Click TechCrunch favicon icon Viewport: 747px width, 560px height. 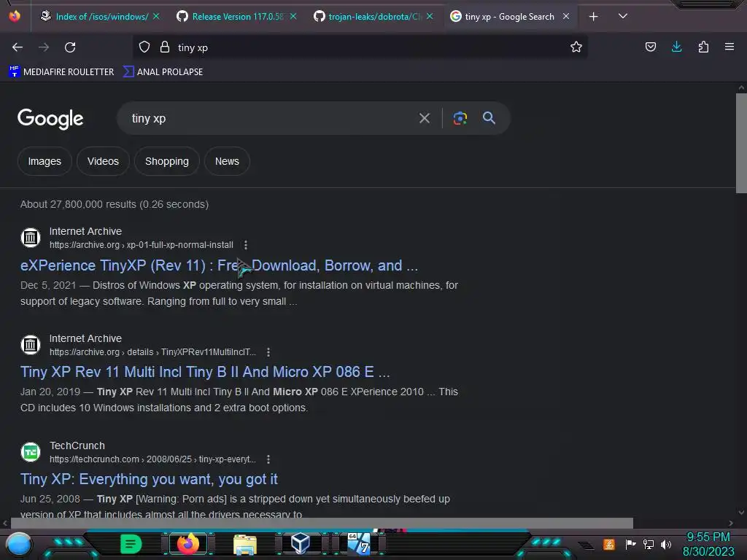pos(31,451)
